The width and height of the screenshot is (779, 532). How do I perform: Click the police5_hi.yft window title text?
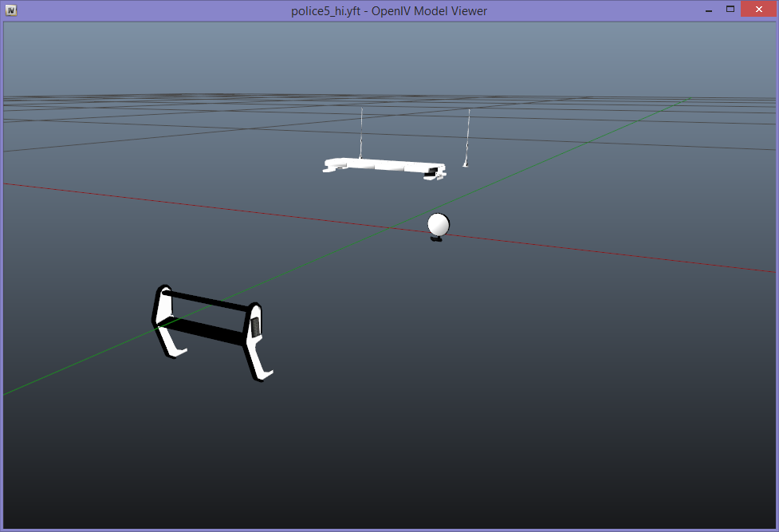[x=389, y=10]
